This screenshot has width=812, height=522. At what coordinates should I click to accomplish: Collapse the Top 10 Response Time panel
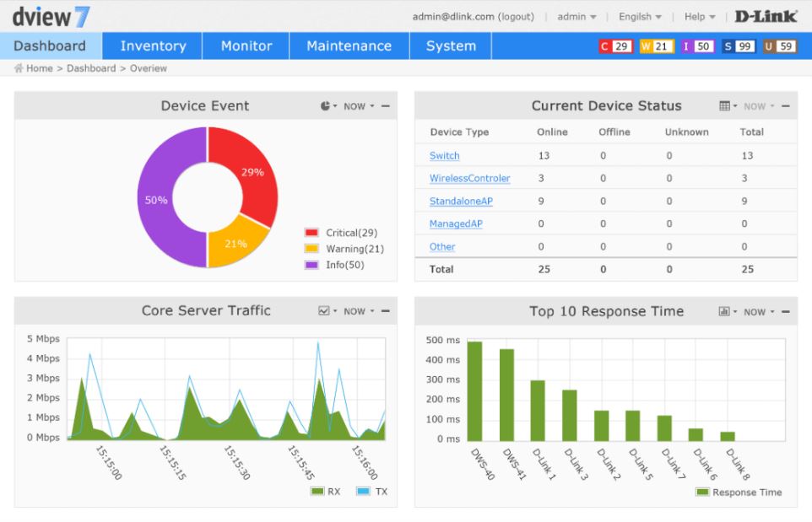point(785,312)
